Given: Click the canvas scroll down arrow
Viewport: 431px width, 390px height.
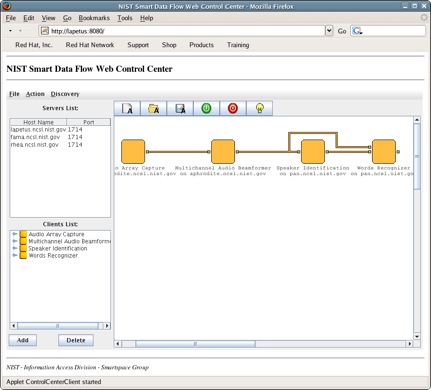Looking at the screenshot, I should pos(417,336).
